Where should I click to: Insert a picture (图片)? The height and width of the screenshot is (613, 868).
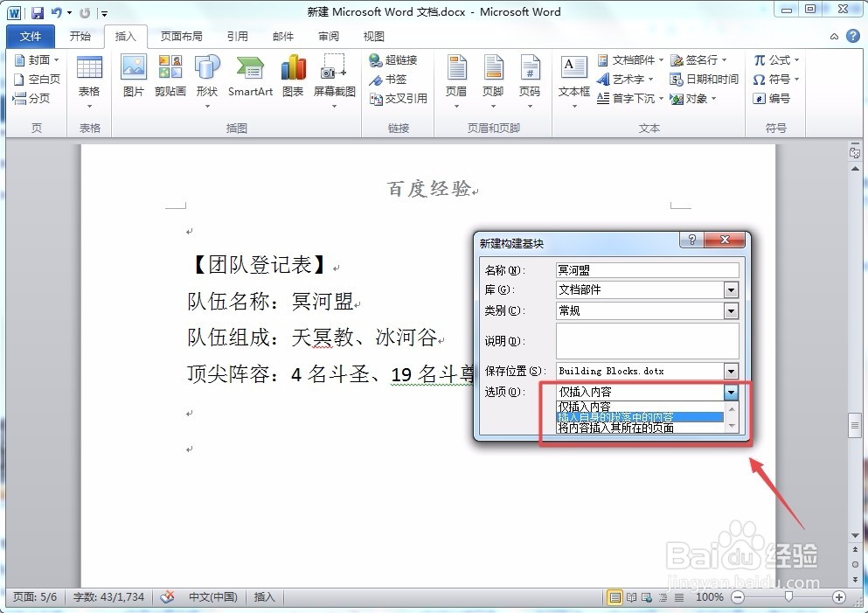coord(134,76)
